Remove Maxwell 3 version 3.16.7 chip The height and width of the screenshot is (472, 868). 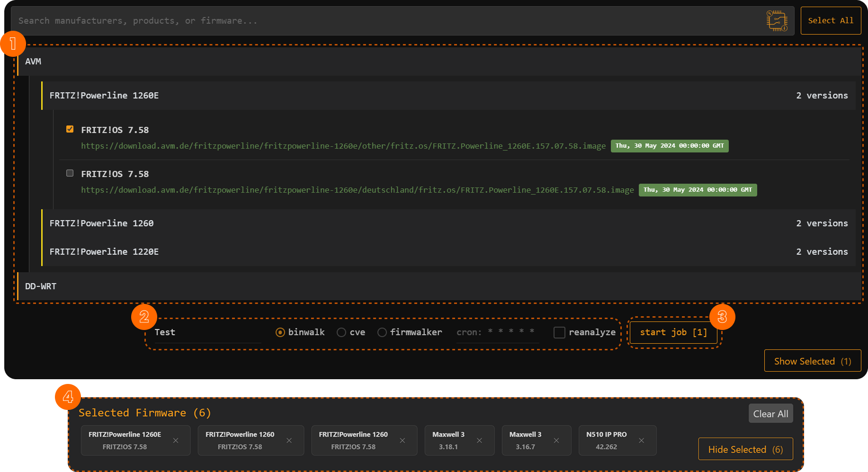point(556,440)
